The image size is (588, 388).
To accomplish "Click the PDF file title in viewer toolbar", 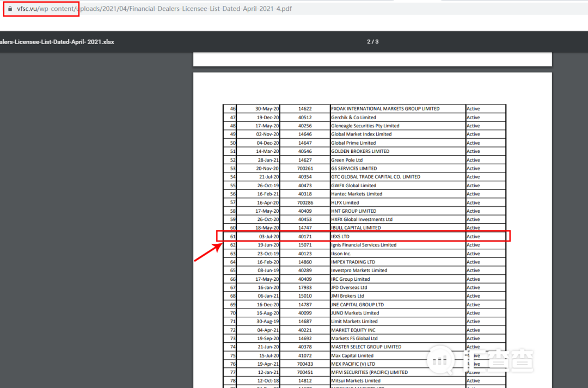I will 57,42.
